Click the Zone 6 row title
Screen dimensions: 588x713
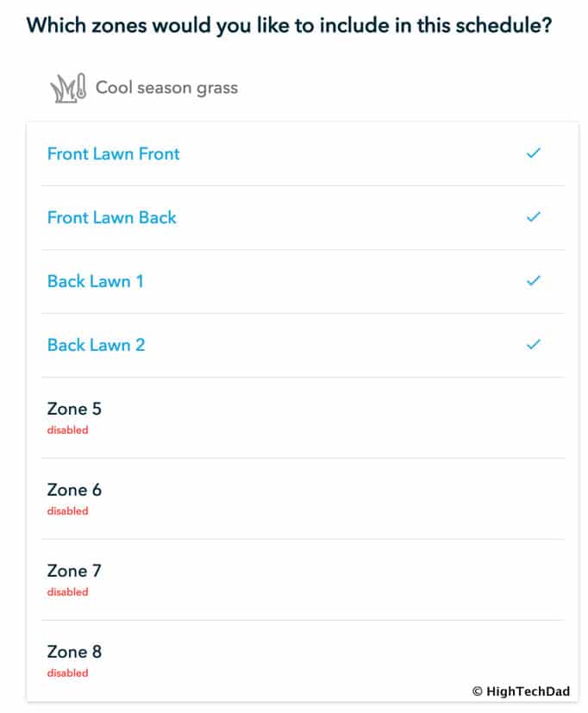pos(74,491)
